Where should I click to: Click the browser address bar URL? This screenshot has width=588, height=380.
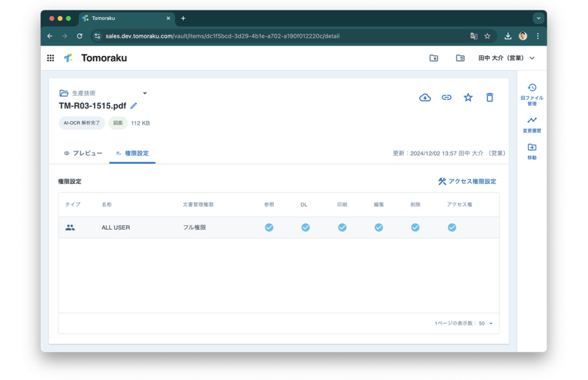(222, 36)
